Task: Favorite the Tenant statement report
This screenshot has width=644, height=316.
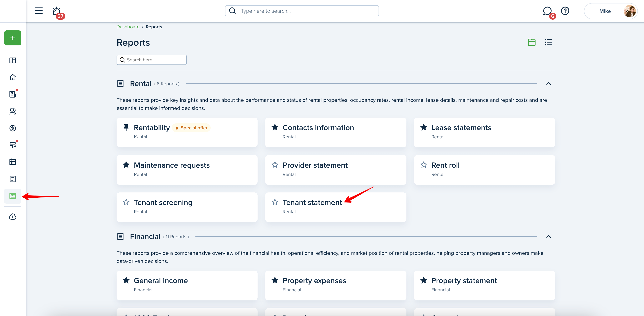Action: (x=275, y=202)
